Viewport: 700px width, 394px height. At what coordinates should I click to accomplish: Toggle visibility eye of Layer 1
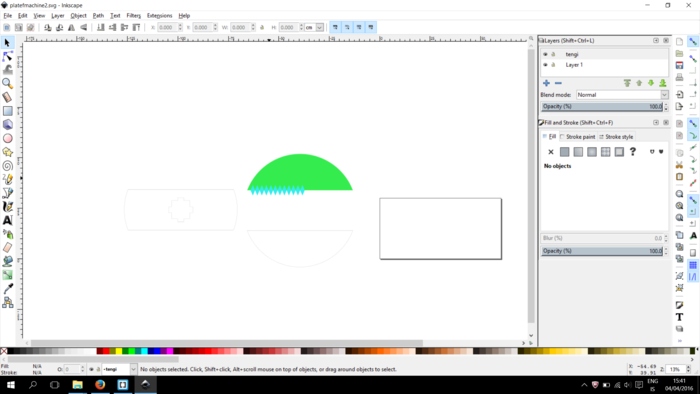545,65
